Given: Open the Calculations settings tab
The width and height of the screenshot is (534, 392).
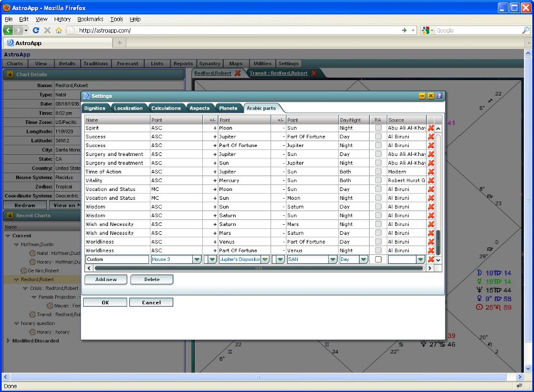Looking at the screenshot, I should [x=166, y=109].
